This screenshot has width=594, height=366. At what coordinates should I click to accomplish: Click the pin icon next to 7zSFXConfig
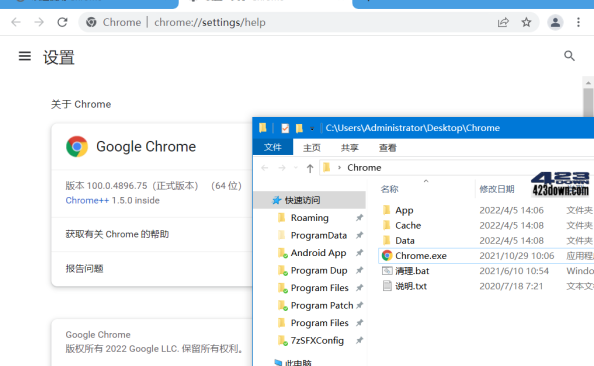click(x=359, y=341)
